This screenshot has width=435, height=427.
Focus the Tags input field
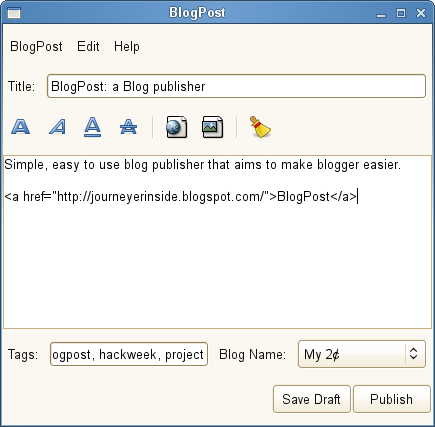click(129, 354)
